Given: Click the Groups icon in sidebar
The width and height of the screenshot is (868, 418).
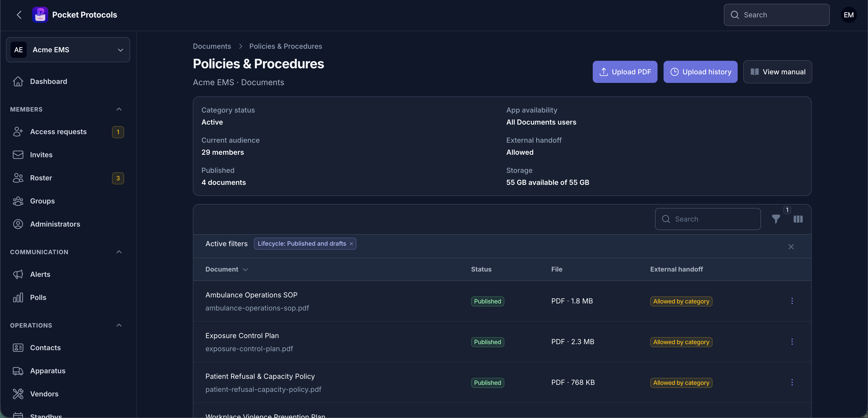Looking at the screenshot, I should tap(18, 201).
